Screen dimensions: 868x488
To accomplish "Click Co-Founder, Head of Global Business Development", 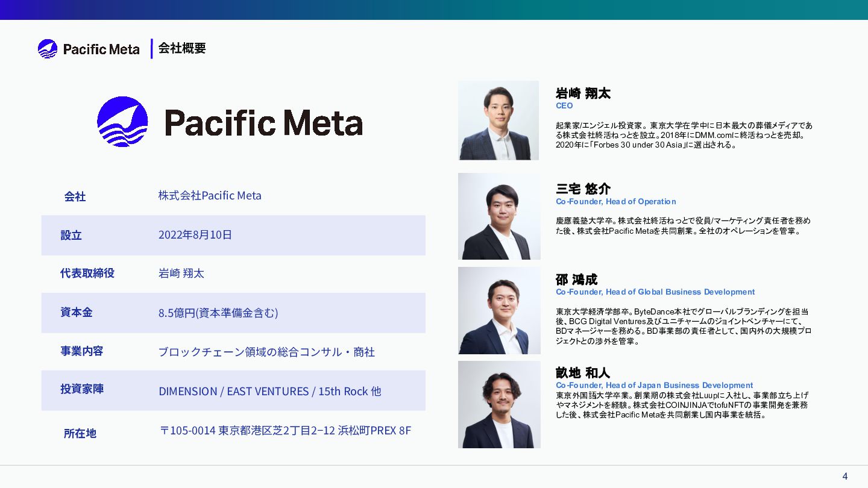I will pos(655,292).
